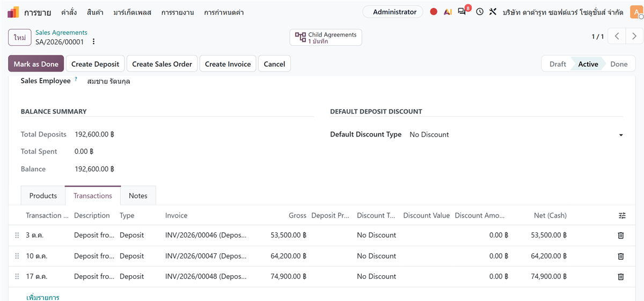Sort by the Transaction date column header
The image size is (644, 301).
(x=47, y=216)
